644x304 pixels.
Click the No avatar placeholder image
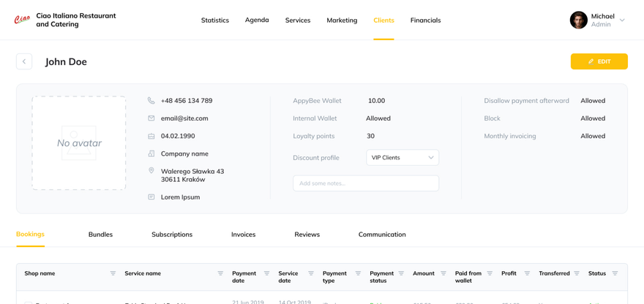coord(79,143)
